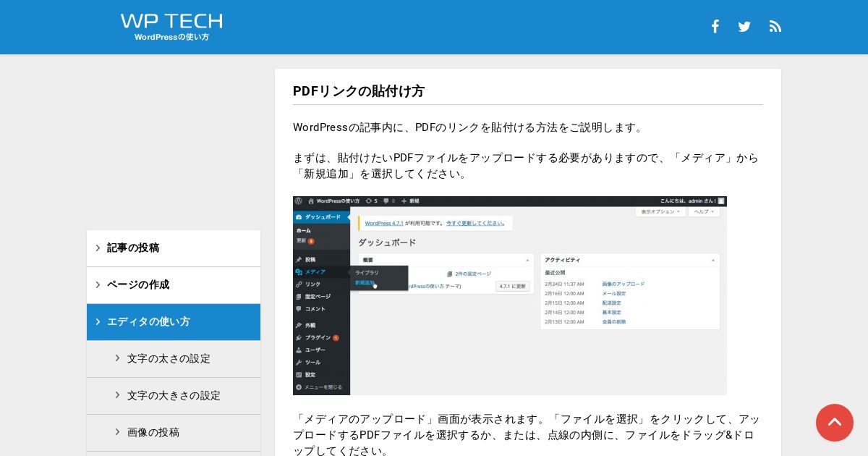
Task: Click the red scroll-to-top arrow button
Action: 835,423
